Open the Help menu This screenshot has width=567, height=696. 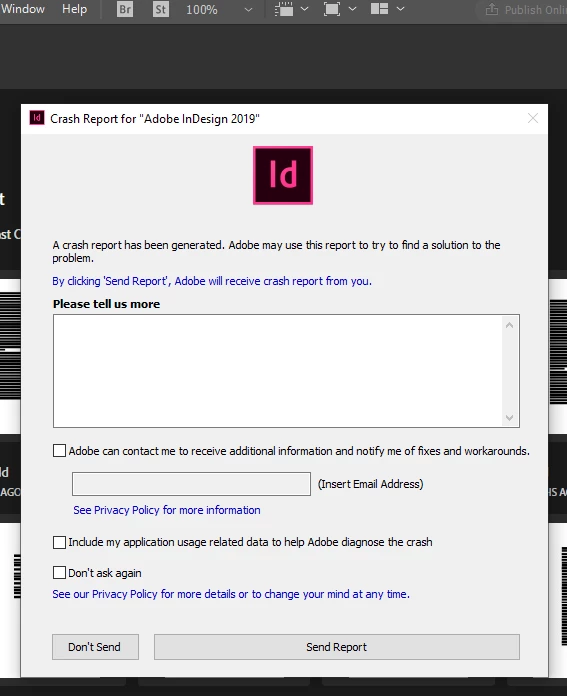tap(74, 9)
